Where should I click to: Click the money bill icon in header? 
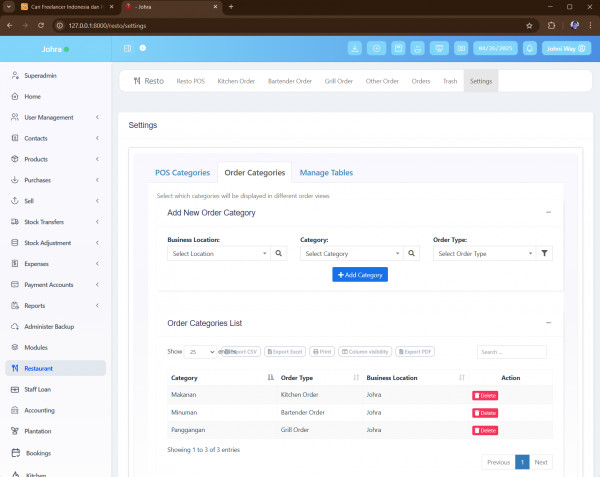point(461,49)
